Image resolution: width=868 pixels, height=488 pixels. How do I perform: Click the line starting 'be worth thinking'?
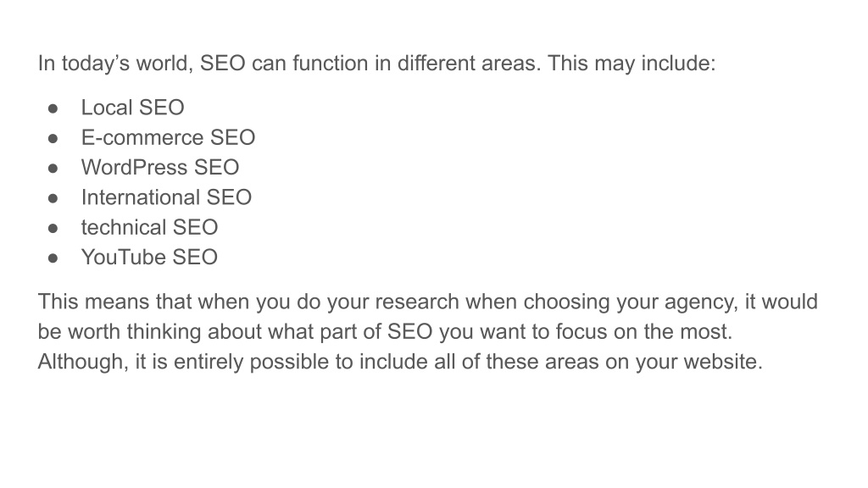coord(386,332)
